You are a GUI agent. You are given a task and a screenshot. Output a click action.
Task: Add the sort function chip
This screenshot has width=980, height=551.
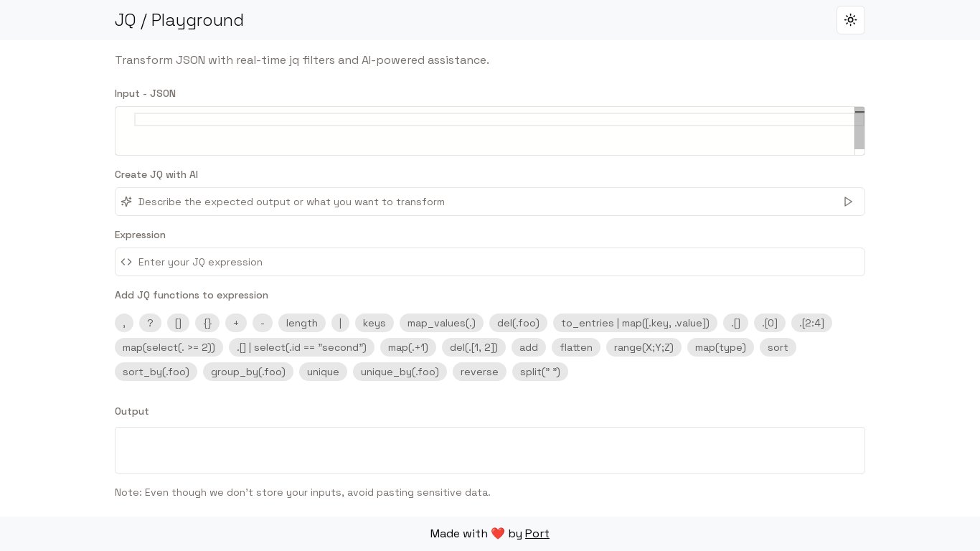coord(778,347)
